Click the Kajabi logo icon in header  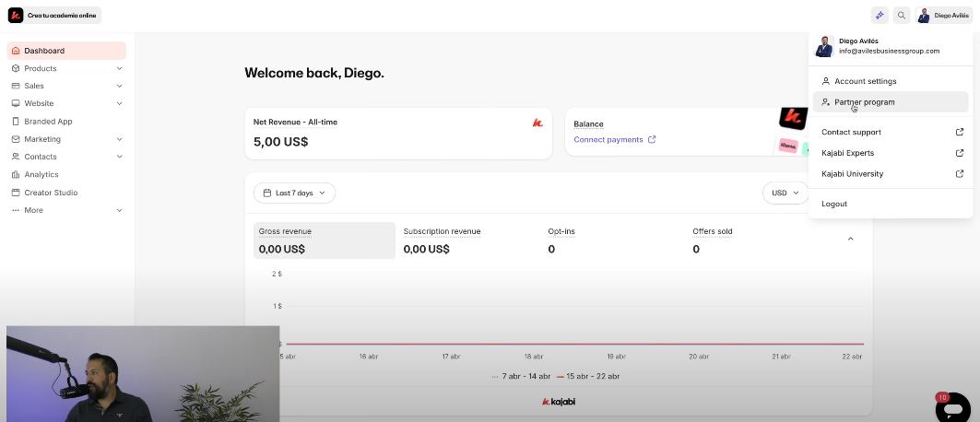tap(16, 15)
